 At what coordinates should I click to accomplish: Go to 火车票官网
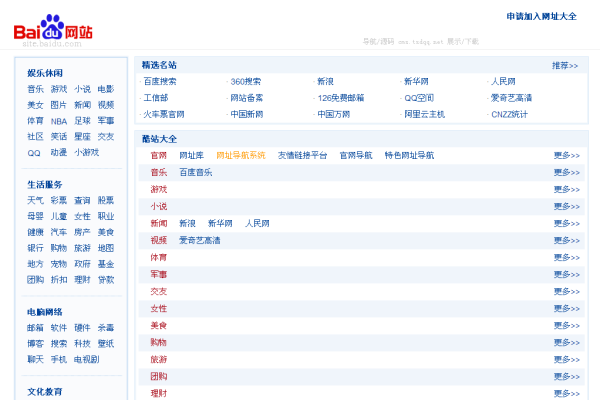point(164,114)
